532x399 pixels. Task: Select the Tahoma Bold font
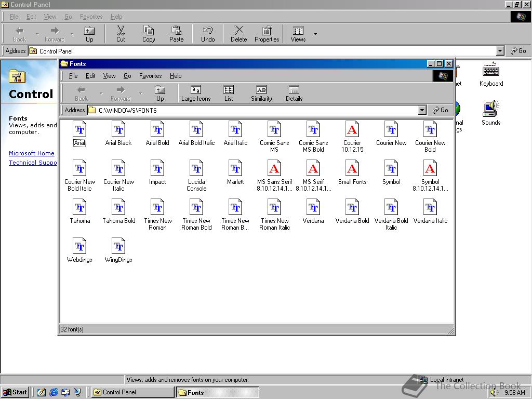click(x=118, y=211)
